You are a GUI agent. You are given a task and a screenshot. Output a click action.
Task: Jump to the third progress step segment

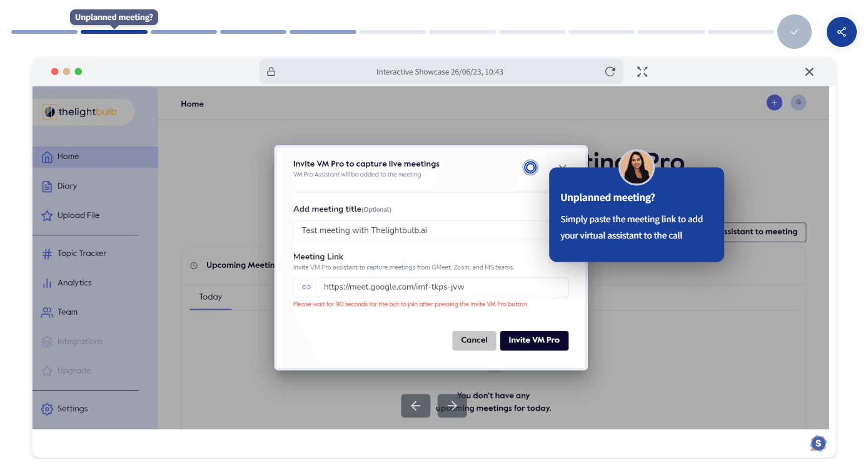184,32
